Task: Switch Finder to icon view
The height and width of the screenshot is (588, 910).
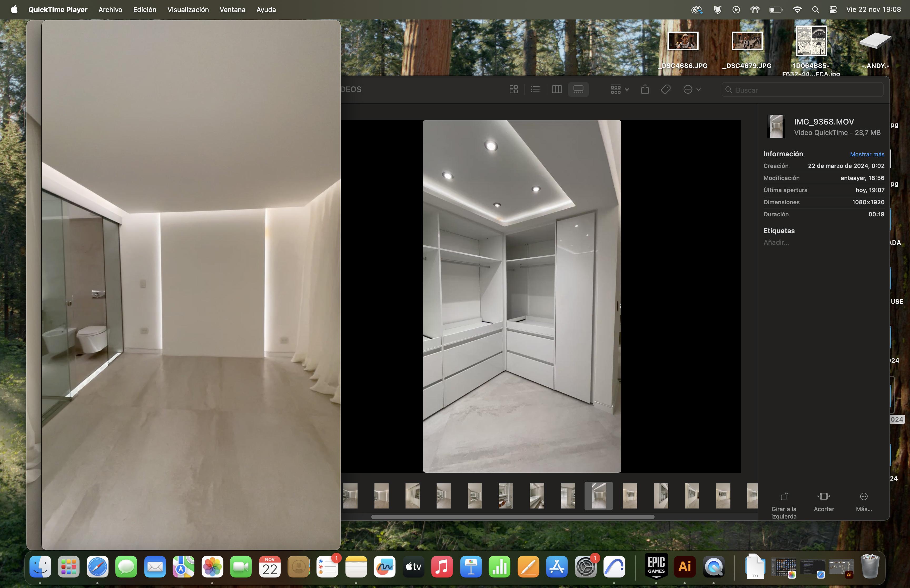Action: click(x=514, y=89)
